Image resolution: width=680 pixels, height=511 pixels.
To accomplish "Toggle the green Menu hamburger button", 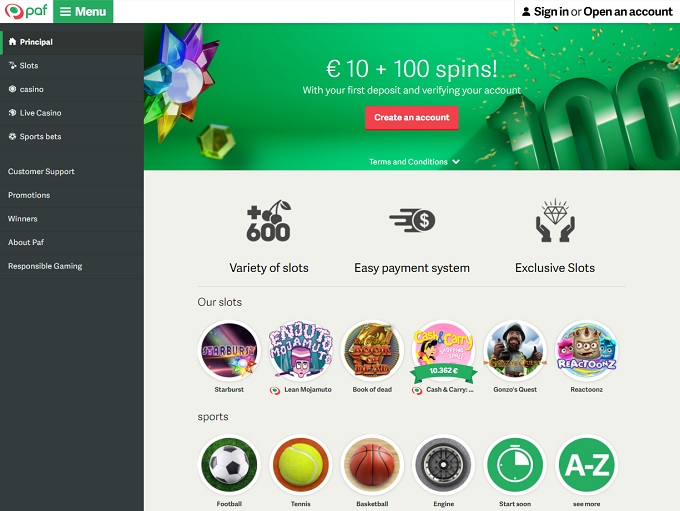I will pyautogui.click(x=83, y=11).
